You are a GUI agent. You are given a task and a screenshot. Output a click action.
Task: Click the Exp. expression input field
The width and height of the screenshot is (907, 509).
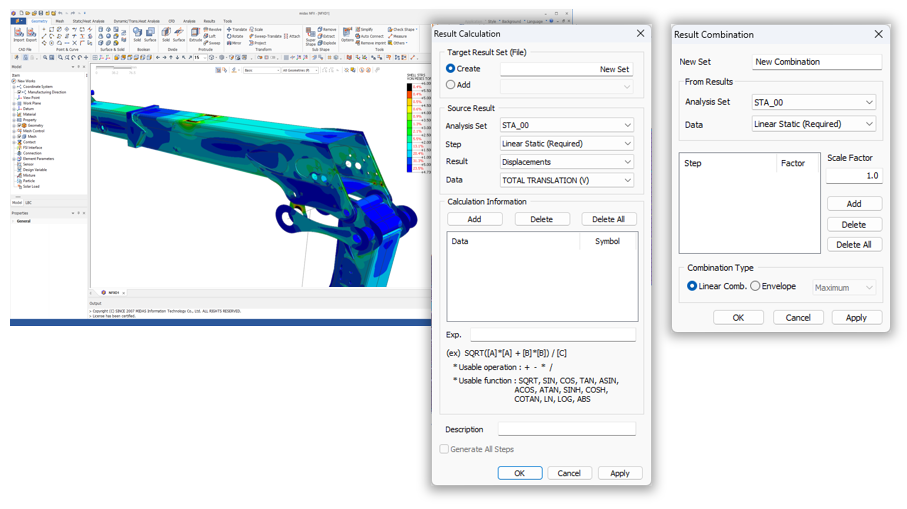click(553, 334)
